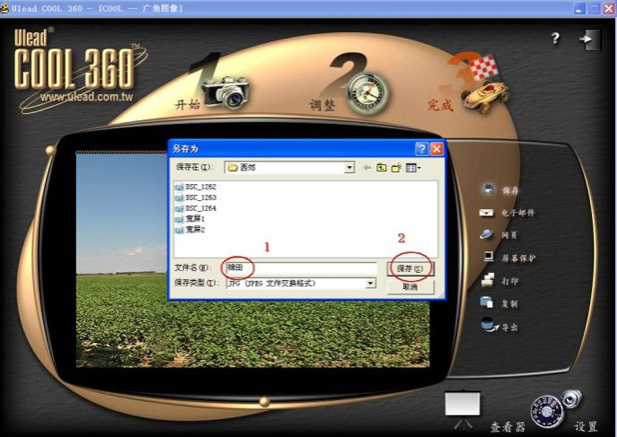Screen dimensions: 617x437
Task: Click the 查看器 label at bottom
Action: coord(508,426)
